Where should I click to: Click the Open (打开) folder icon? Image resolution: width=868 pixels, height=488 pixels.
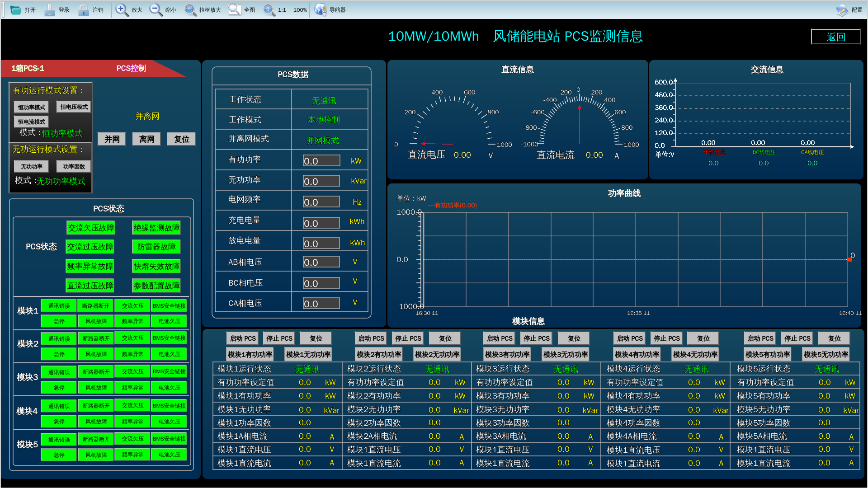click(16, 9)
